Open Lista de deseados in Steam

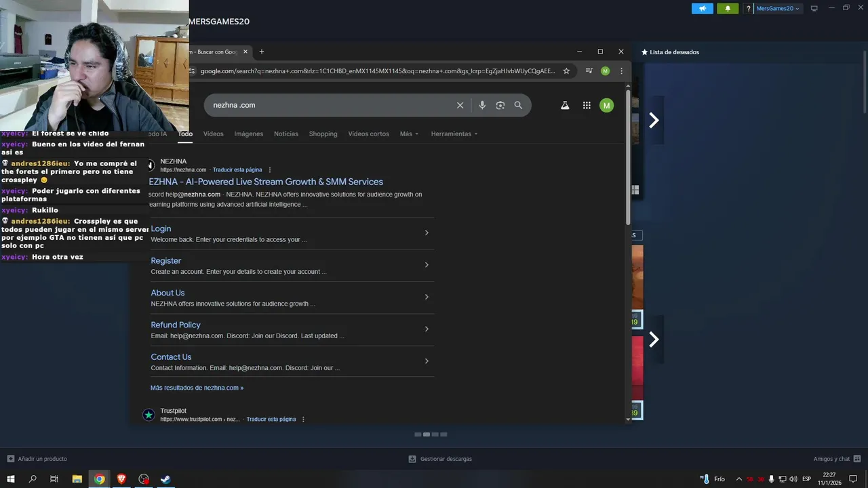670,52
